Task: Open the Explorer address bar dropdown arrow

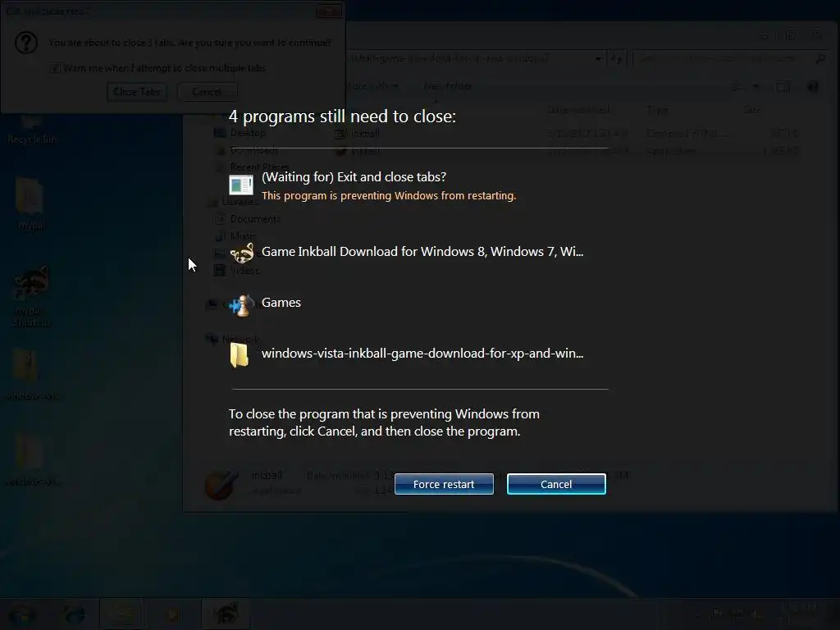Action: (x=598, y=58)
